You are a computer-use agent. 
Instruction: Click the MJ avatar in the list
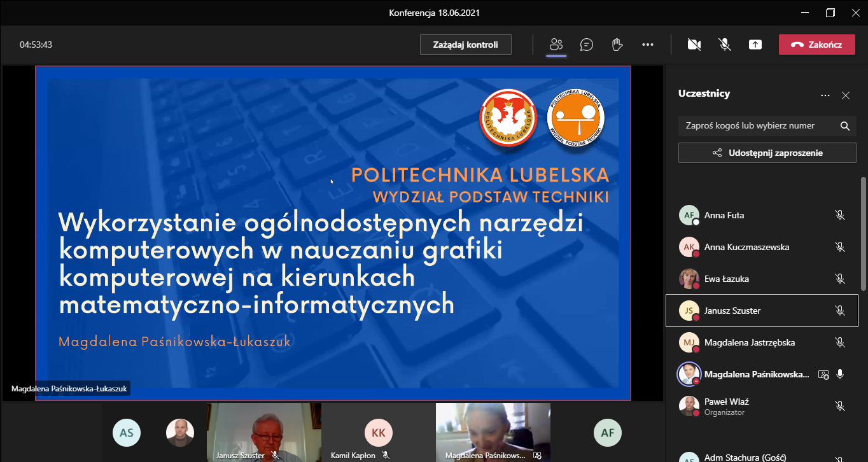click(x=689, y=342)
